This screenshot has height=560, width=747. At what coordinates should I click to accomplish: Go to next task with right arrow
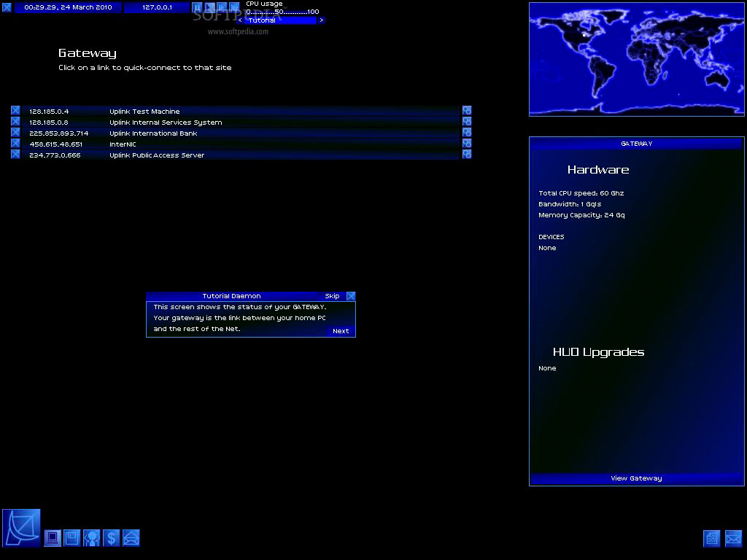coord(321,20)
